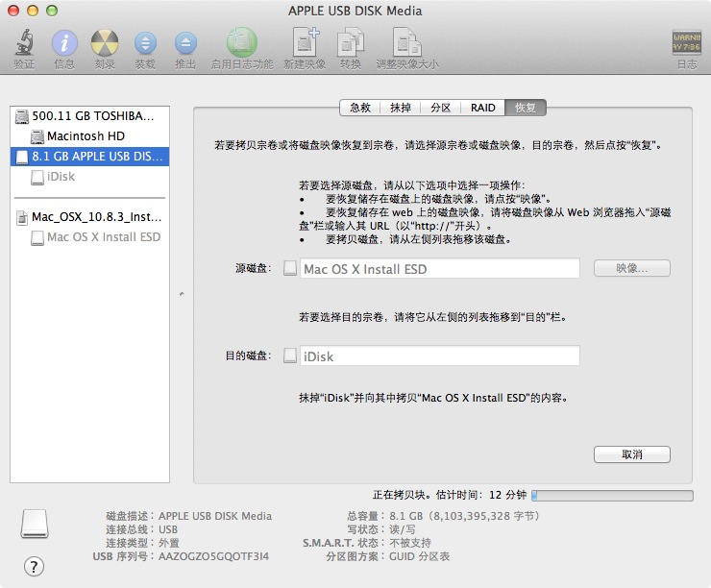
Task: Click the disk icon beside destination field
Action: pos(290,355)
